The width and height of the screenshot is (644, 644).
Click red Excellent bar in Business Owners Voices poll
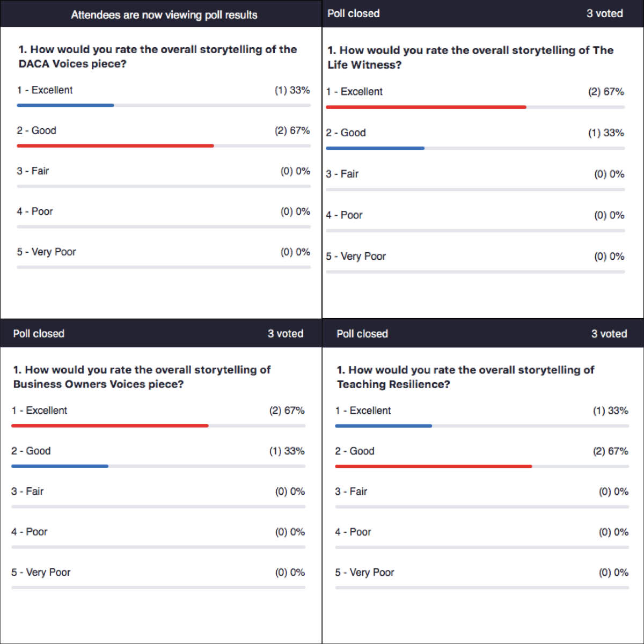(110, 426)
